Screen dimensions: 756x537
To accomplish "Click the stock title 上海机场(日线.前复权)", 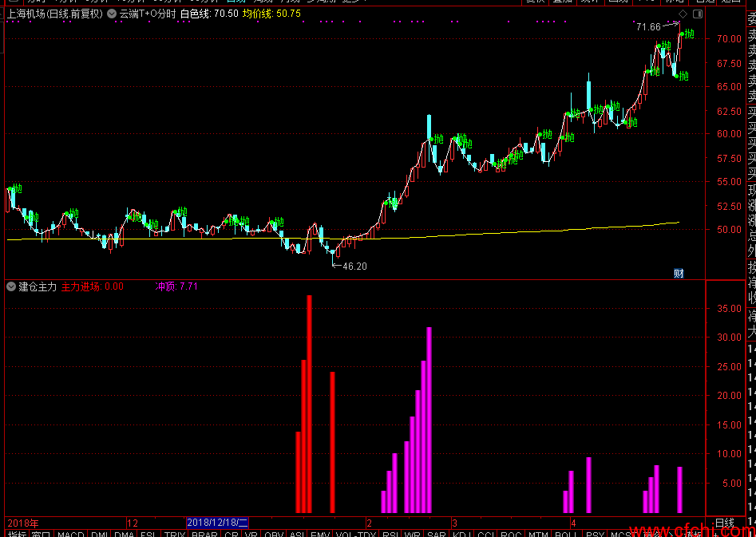I will point(55,14).
